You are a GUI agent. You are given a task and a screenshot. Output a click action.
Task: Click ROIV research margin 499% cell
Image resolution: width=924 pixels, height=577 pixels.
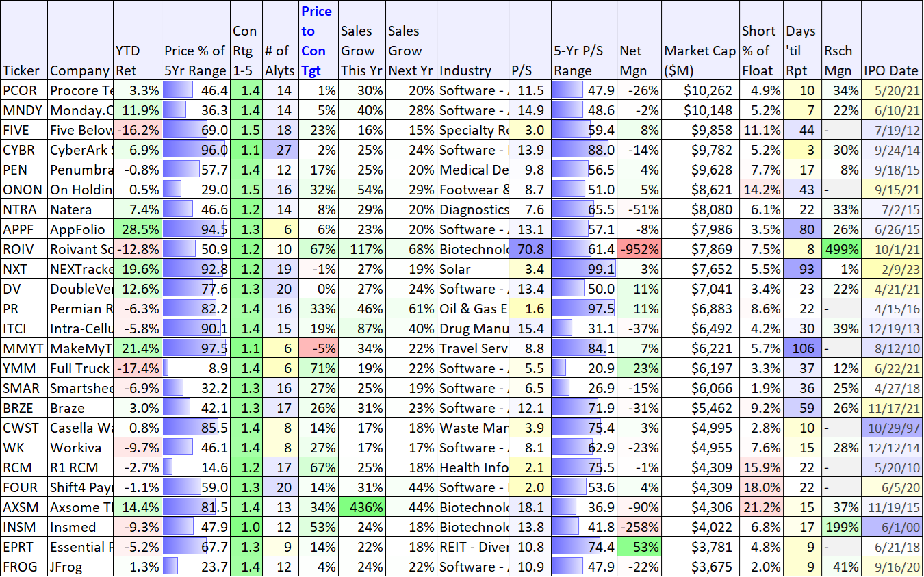coord(840,249)
